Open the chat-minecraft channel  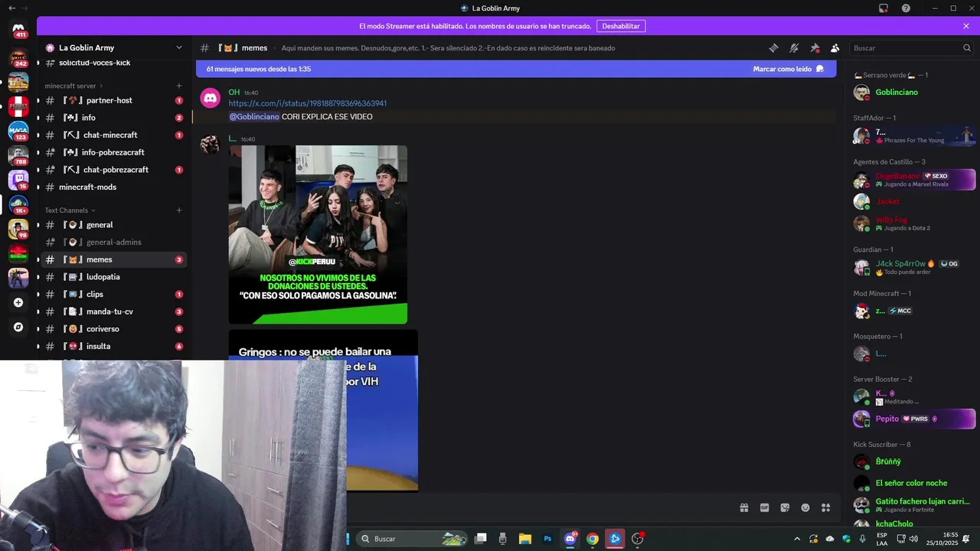113,135
